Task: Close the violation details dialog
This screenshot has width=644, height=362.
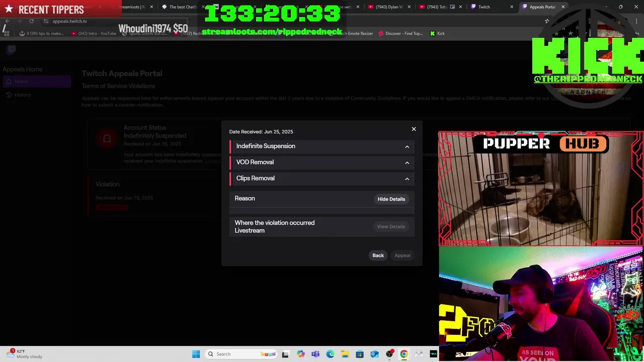Action: (414, 129)
